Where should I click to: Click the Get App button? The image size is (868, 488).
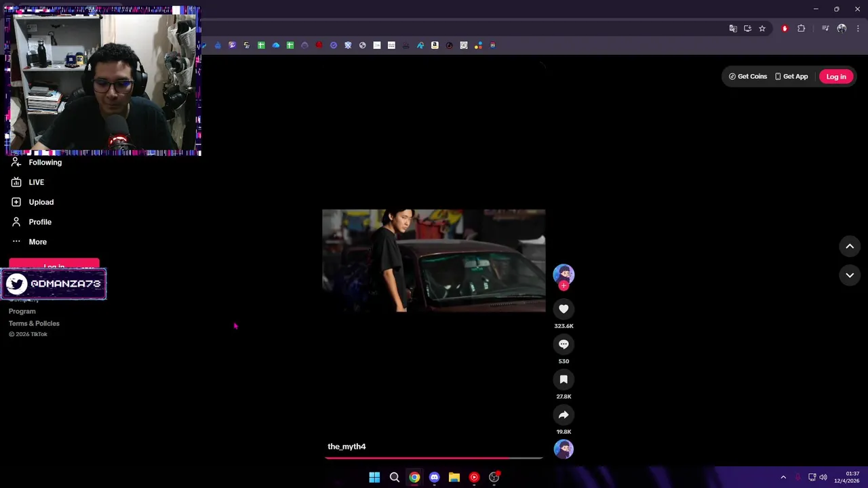point(791,77)
